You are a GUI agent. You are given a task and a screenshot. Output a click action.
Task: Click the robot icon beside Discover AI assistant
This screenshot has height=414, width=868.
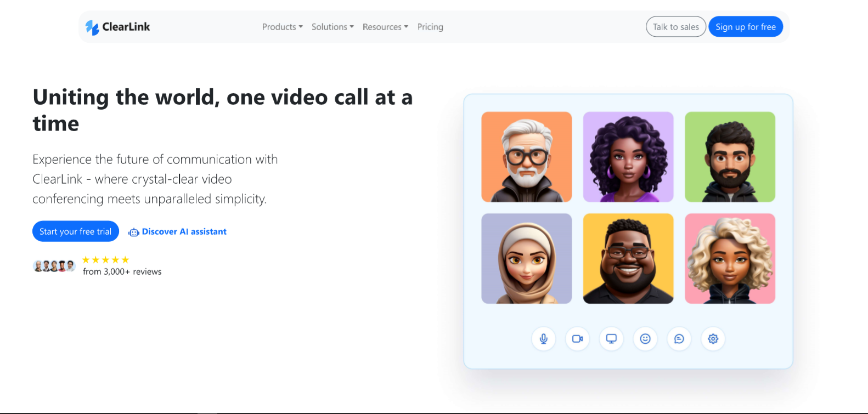pos(134,232)
